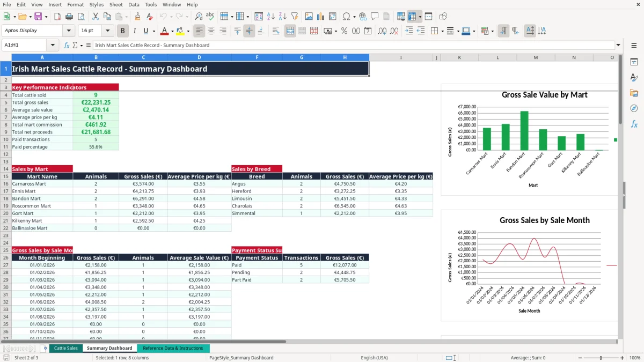
Task: Toggle Center Horizontally alignment
Action: pos(211,31)
